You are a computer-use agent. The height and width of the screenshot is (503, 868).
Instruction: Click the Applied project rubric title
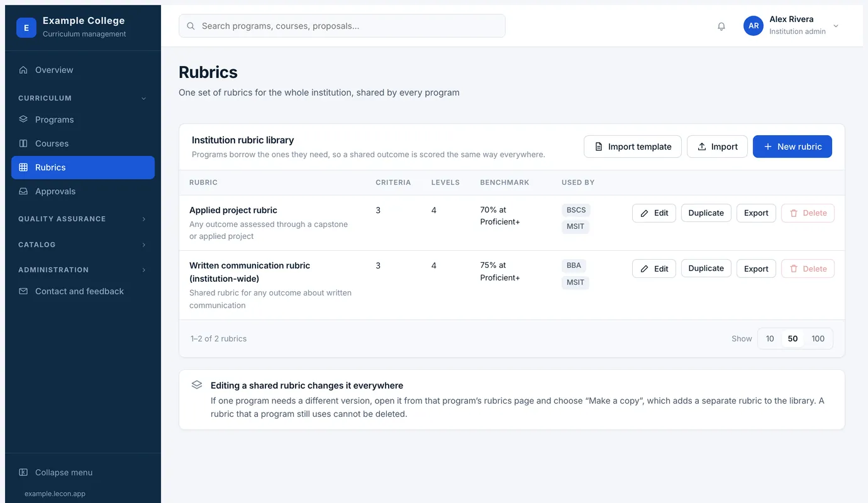click(x=233, y=210)
